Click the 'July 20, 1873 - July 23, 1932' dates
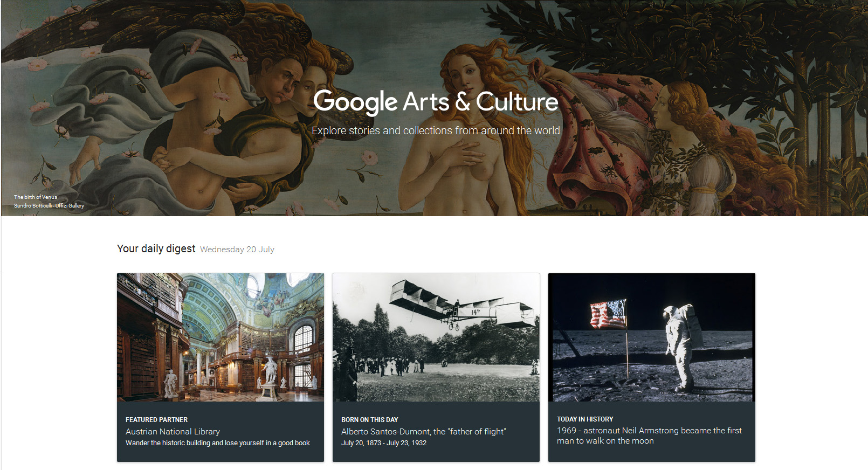Viewport: 868px width, 470px height. coord(383,443)
